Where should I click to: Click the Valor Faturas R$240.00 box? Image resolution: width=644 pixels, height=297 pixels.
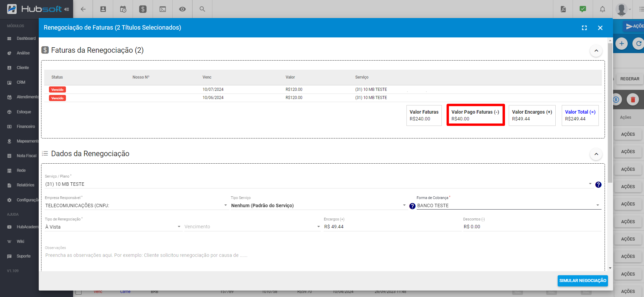[424, 115]
